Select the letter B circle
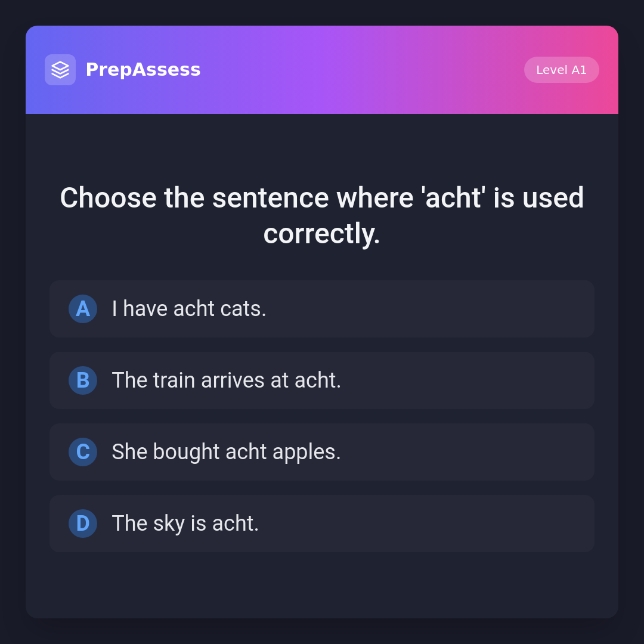The width and height of the screenshot is (644, 644). click(83, 380)
